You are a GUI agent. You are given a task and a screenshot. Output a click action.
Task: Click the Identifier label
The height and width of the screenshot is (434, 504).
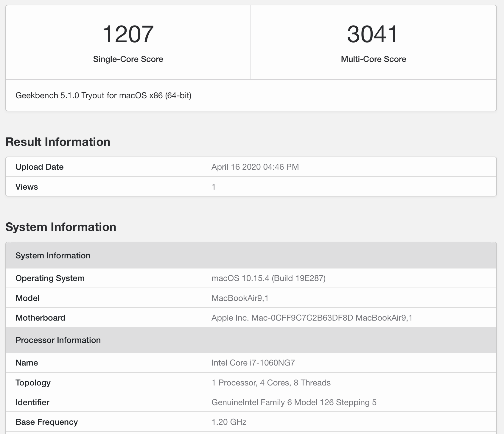click(32, 402)
